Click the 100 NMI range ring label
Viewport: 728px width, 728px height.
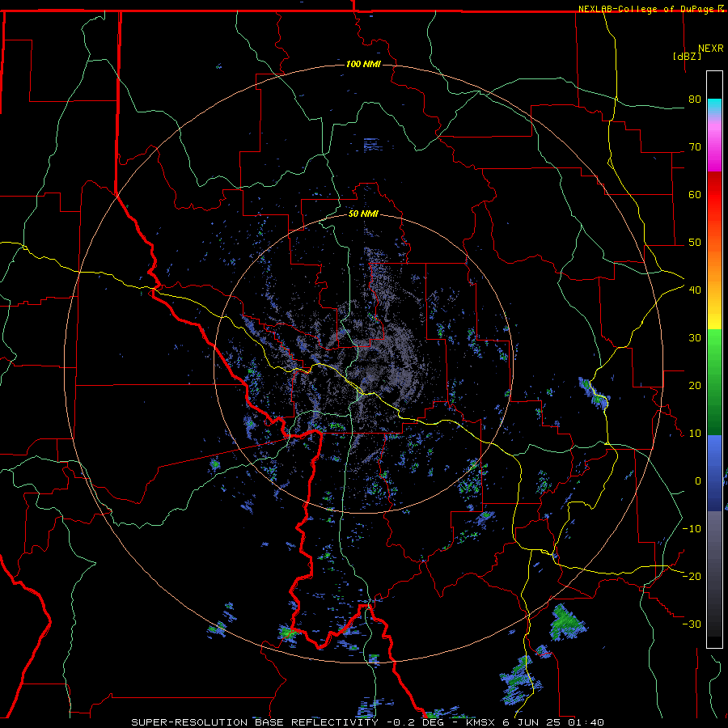pyautogui.click(x=363, y=64)
